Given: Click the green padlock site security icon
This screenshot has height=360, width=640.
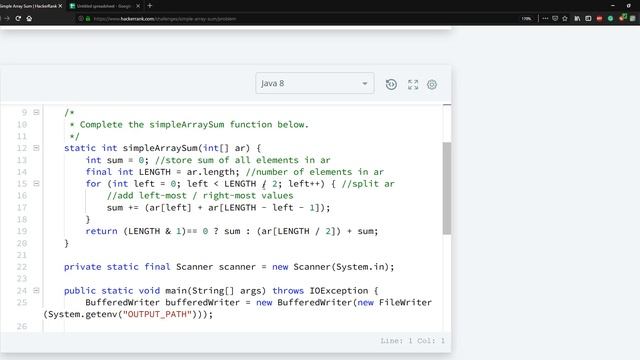Looking at the screenshot, I should point(88,19).
